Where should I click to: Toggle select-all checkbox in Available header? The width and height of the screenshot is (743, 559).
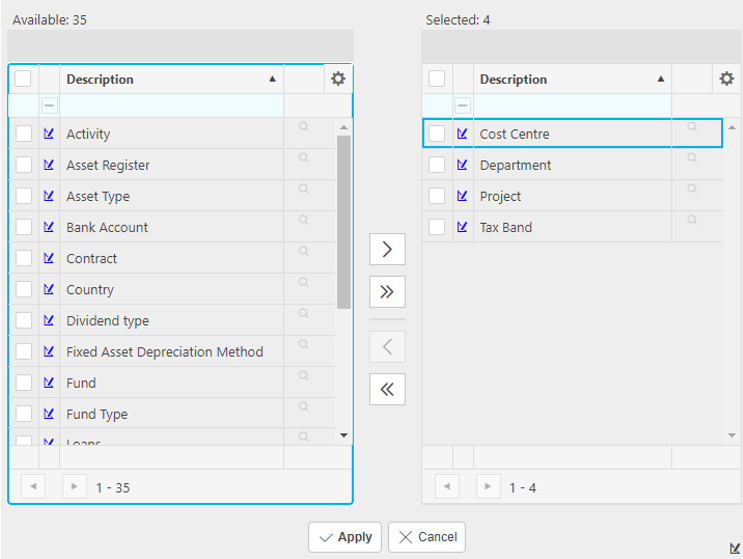tap(23, 79)
